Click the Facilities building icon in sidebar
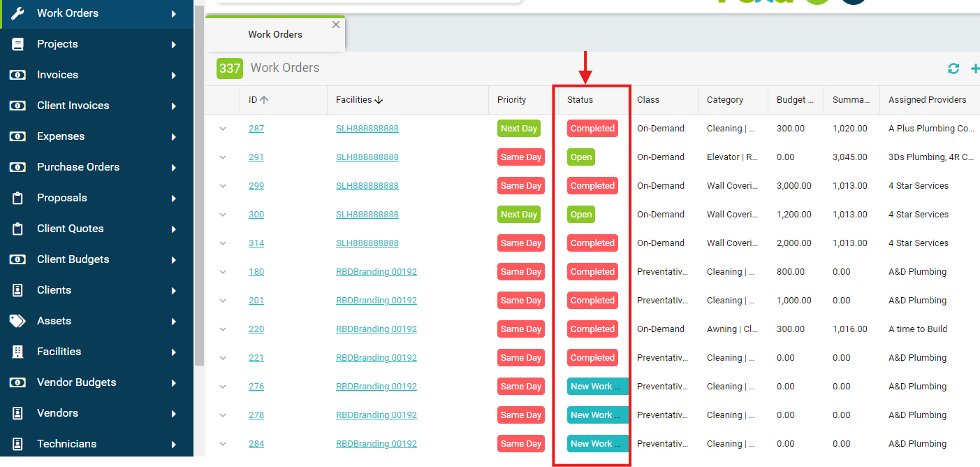Image resolution: width=980 pixels, height=467 pixels. pyautogui.click(x=17, y=352)
